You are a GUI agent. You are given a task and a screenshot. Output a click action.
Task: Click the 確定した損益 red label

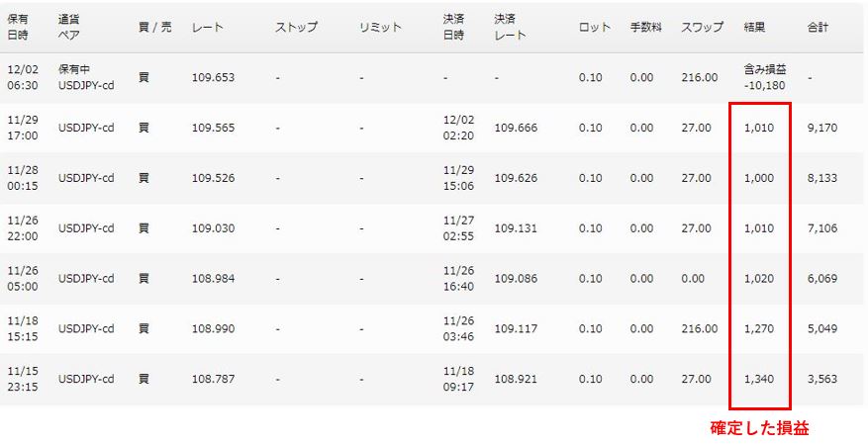[x=760, y=429]
